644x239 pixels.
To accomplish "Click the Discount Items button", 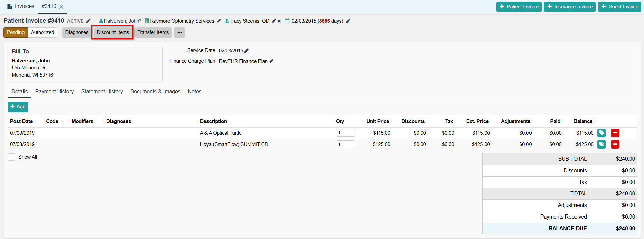I will coord(113,32).
